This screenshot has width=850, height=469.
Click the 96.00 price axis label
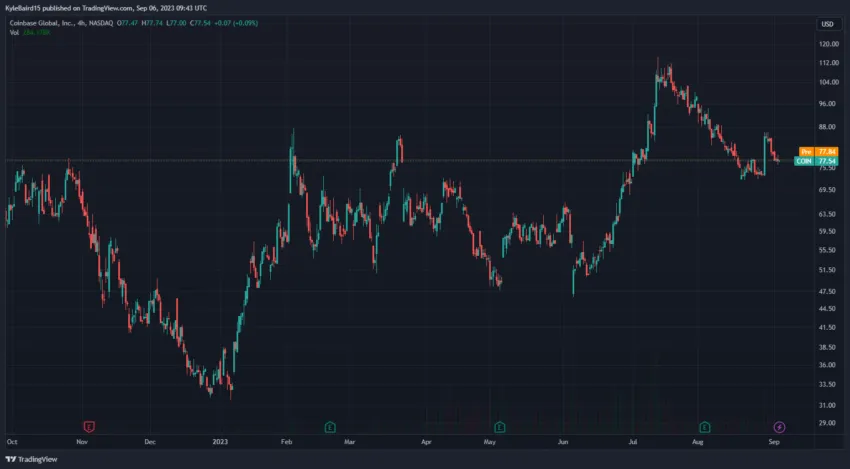[829, 104]
